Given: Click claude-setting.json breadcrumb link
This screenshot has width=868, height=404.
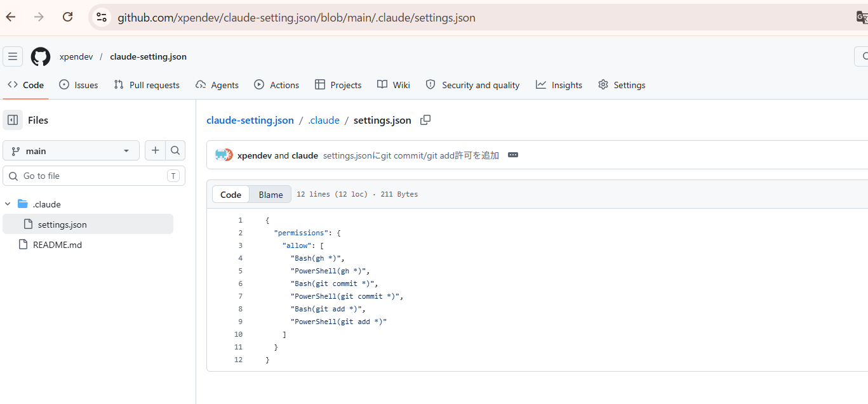Looking at the screenshot, I should pos(250,120).
